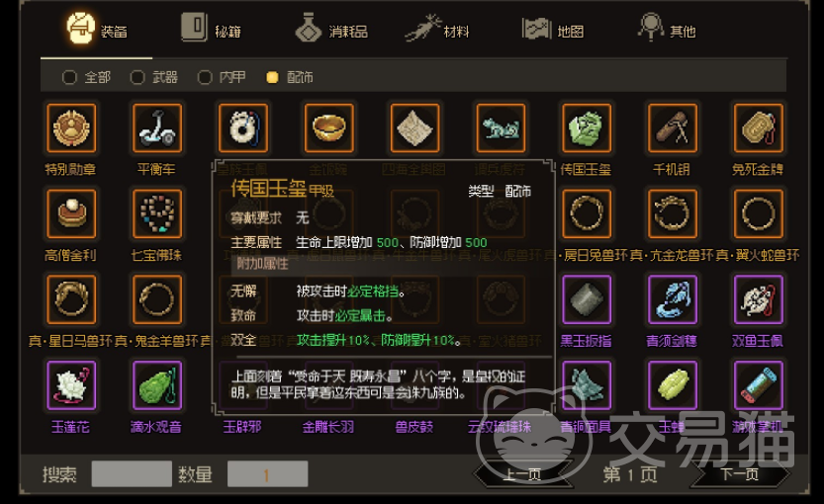This screenshot has height=504, width=824.
Task: Open the 消耗品 tab
Action: [331, 29]
